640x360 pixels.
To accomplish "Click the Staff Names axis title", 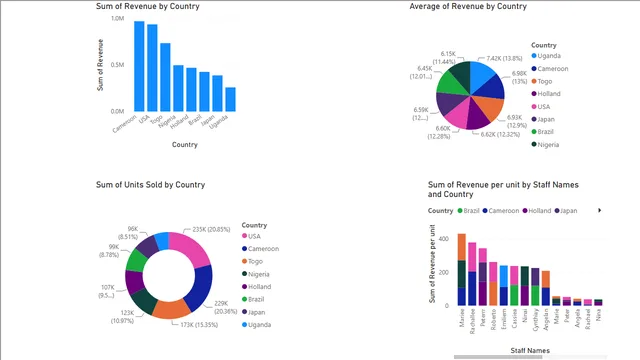I will pyautogui.click(x=530, y=350).
